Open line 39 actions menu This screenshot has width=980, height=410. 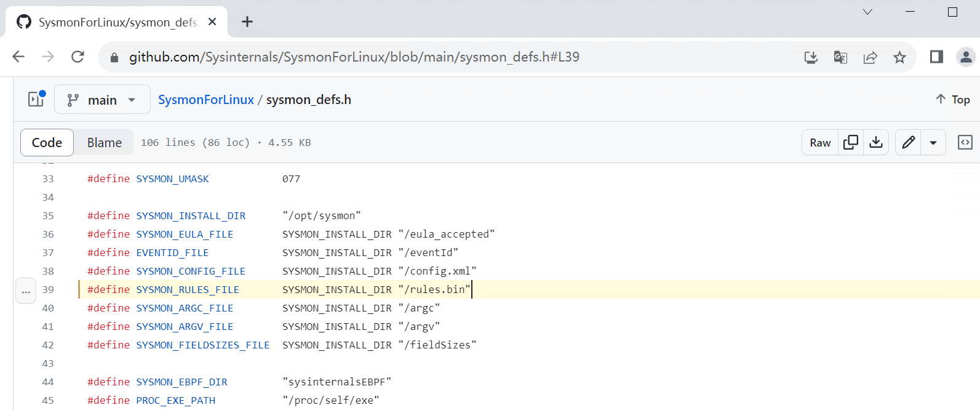[x=26, y=290]
